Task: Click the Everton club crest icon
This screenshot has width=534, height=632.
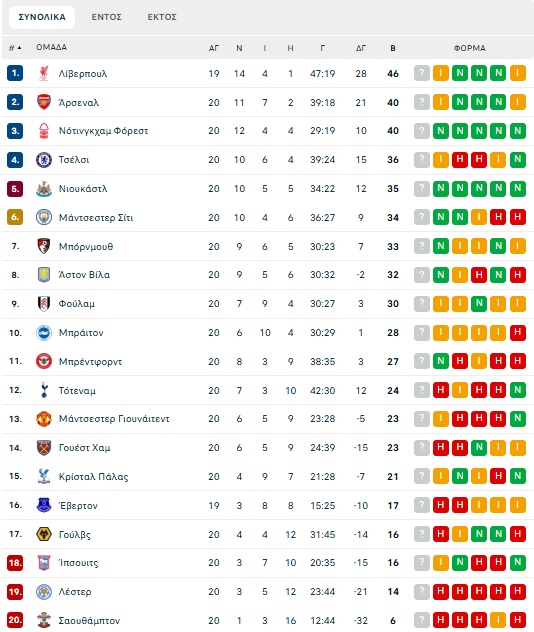Action: [x=44, y=505]
